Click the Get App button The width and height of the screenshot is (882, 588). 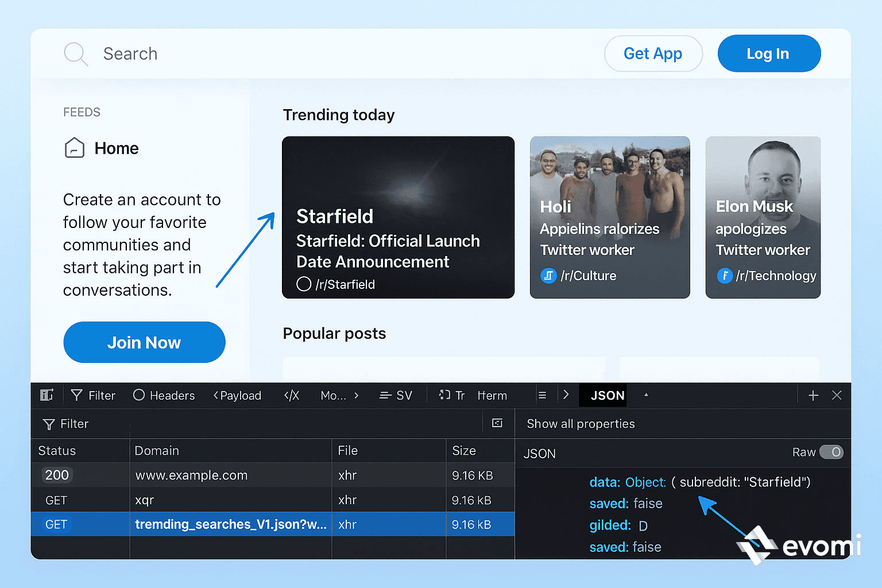653,53
